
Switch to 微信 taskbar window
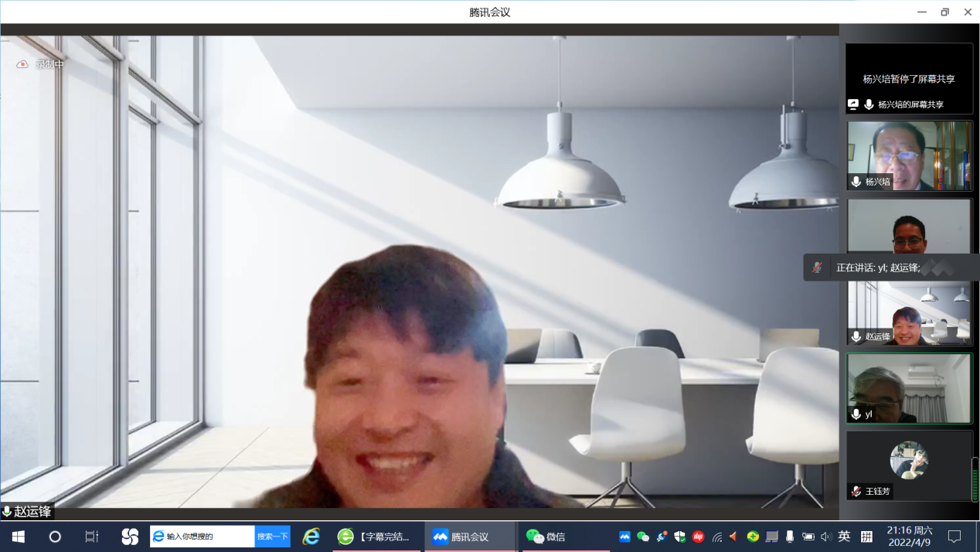pyautogui.click(x=546, y=537)
